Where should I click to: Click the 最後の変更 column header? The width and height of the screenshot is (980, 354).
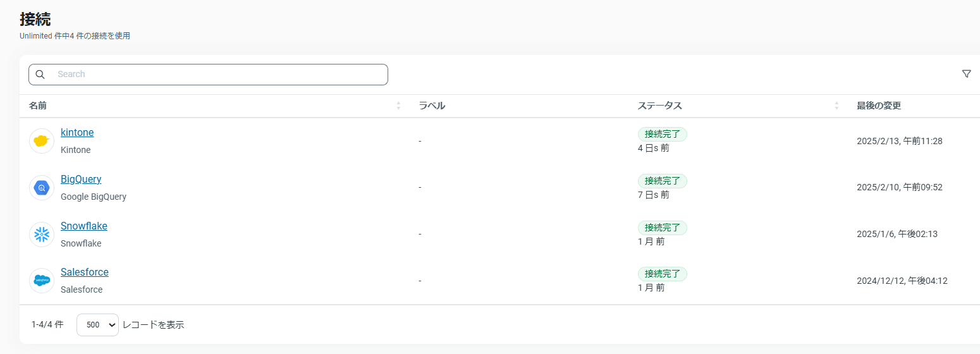tap(879, 106)
